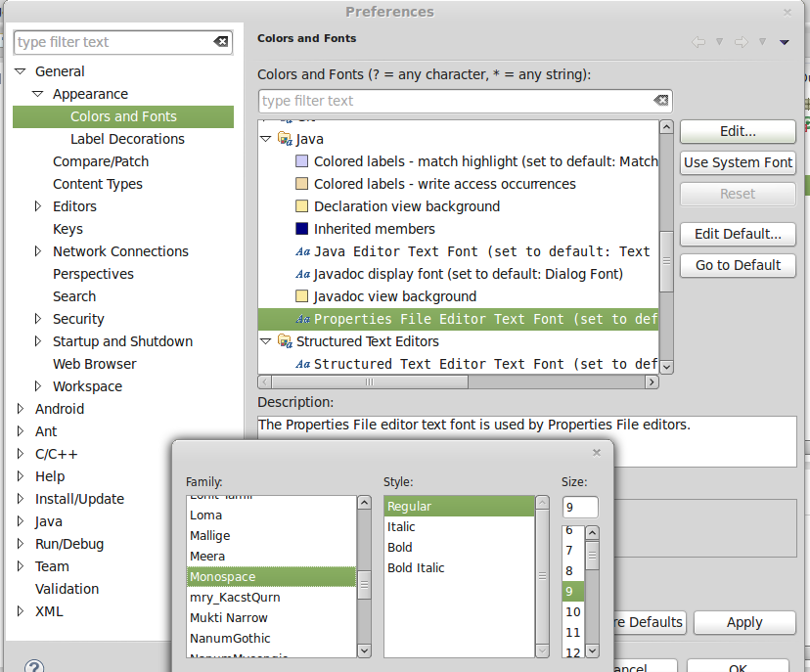810x672 pixels.
Task: Select the Javadoc view background swatch
Action: coord(301,296)
